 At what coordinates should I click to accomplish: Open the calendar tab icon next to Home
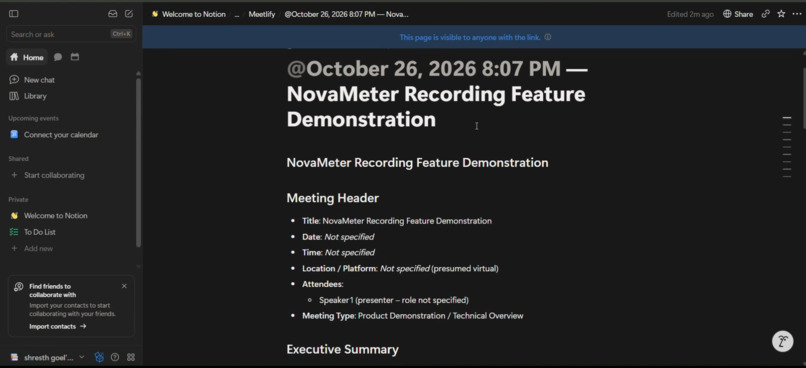click(75, 57)
